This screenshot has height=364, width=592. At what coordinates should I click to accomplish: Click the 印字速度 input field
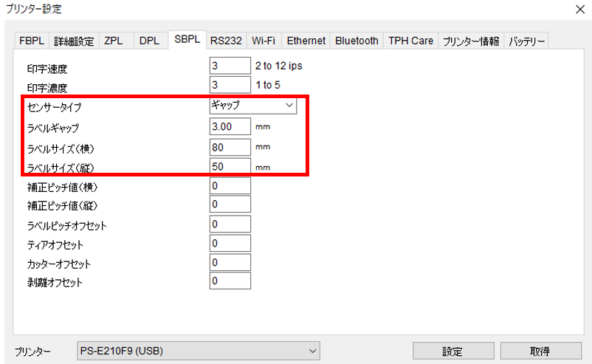pyautogui.click(x=230, y=66)
